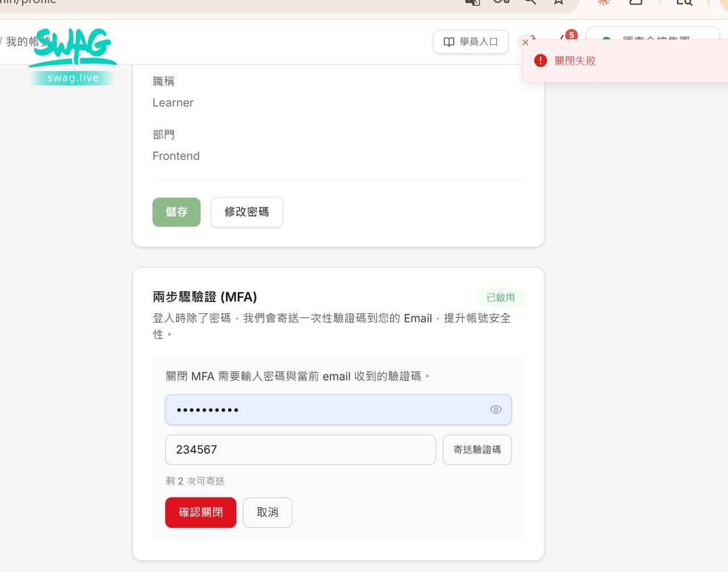Click the MFA disable instruction text

pyautogui.click(x=298, y=376)
